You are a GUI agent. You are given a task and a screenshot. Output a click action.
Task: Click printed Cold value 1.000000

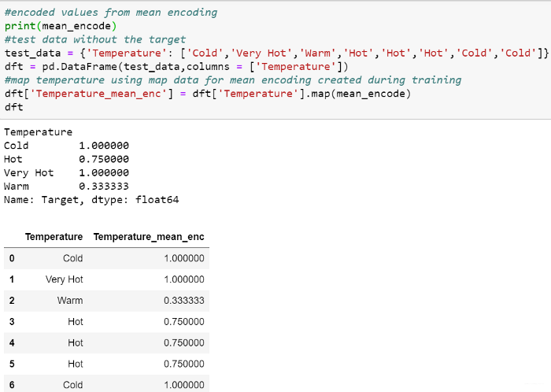[104, 146]
